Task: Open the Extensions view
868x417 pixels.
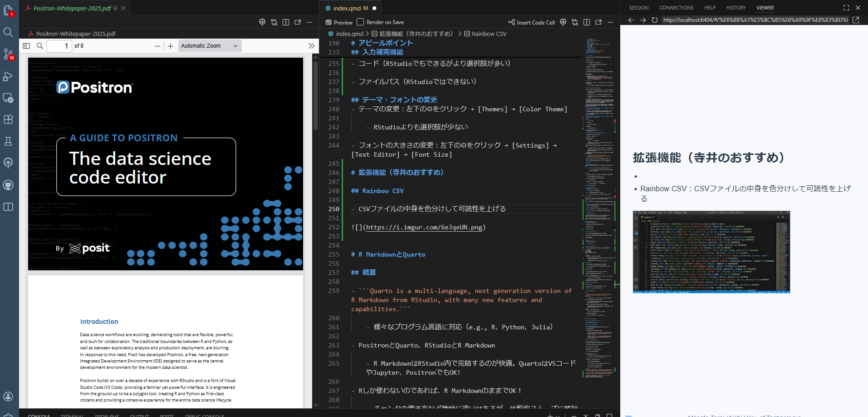Action: 8,119
